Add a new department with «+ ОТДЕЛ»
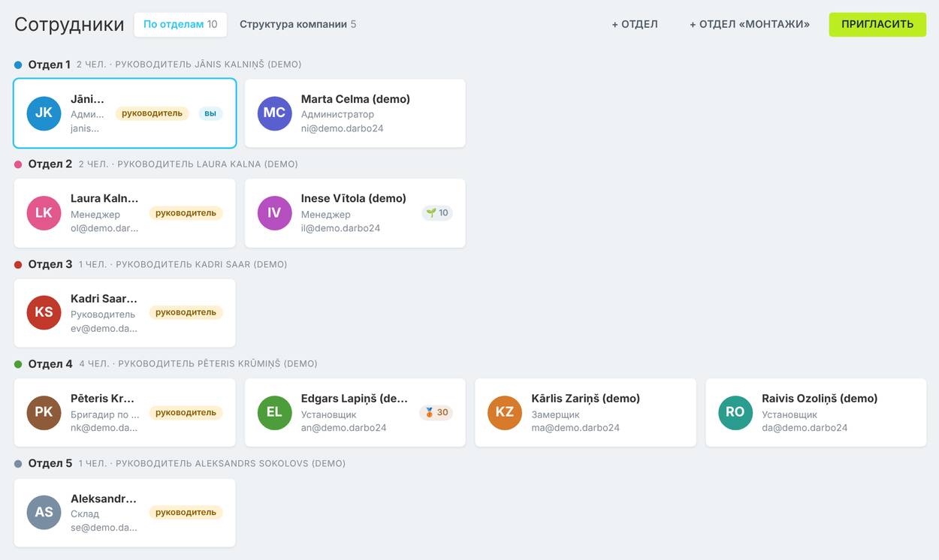939x560 pixels. click(x=635, y=24)
